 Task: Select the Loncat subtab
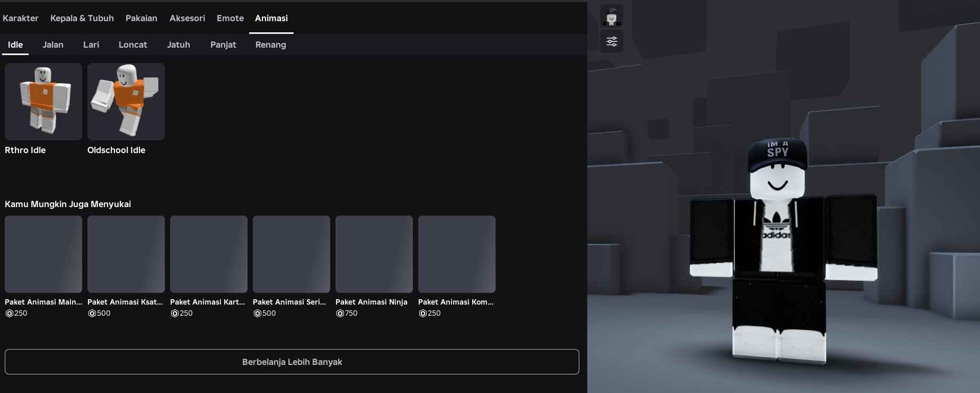point(133,44)
